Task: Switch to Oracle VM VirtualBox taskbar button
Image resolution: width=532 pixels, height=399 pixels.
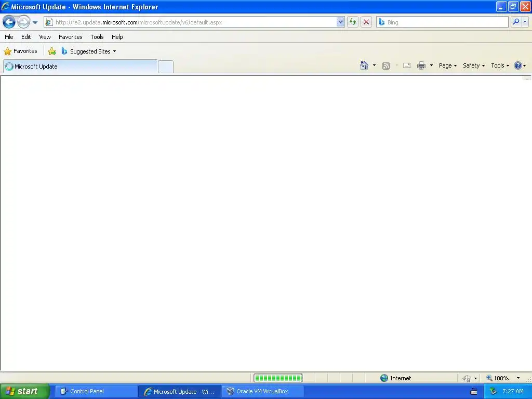Action: pos(263,392)
